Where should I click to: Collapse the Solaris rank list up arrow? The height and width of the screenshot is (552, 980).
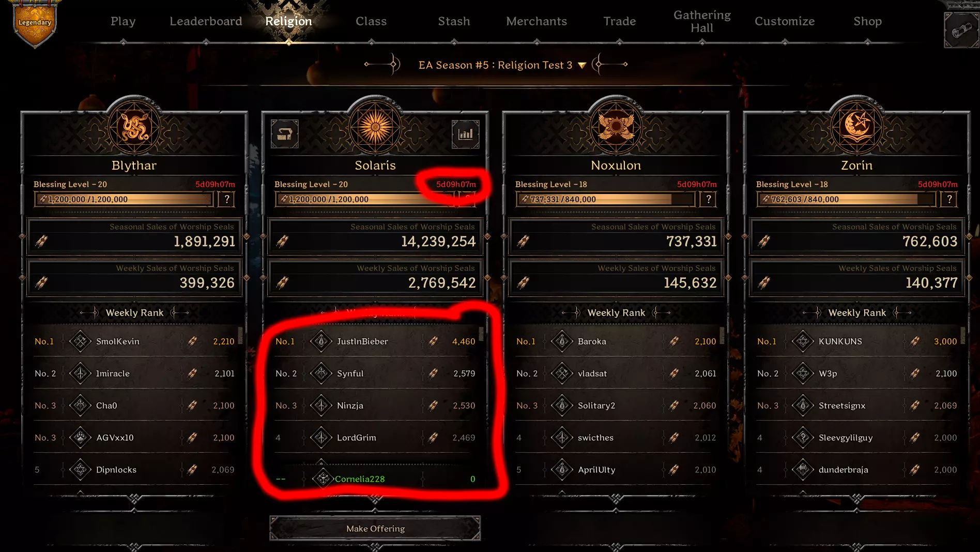[x=321, y=461]
